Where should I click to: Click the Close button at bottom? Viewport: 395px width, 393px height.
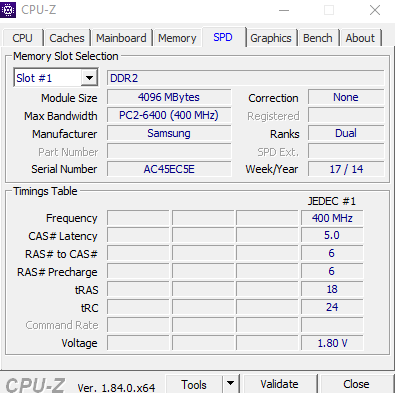coord(356,384)
